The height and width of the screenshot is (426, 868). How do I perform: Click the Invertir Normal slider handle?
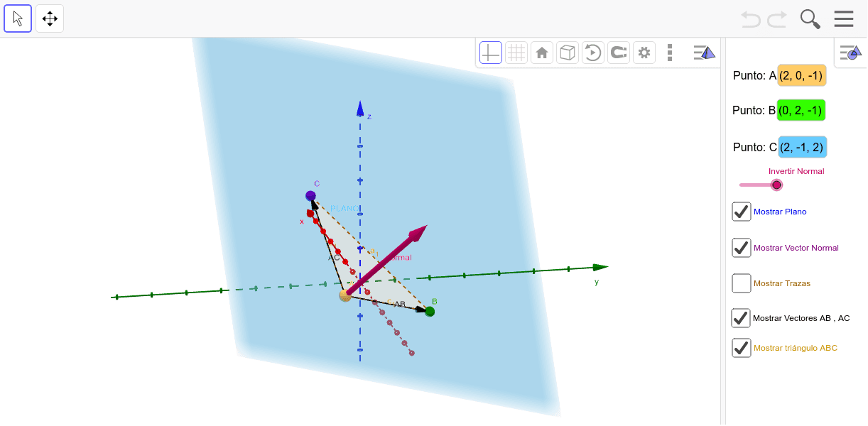777,185
